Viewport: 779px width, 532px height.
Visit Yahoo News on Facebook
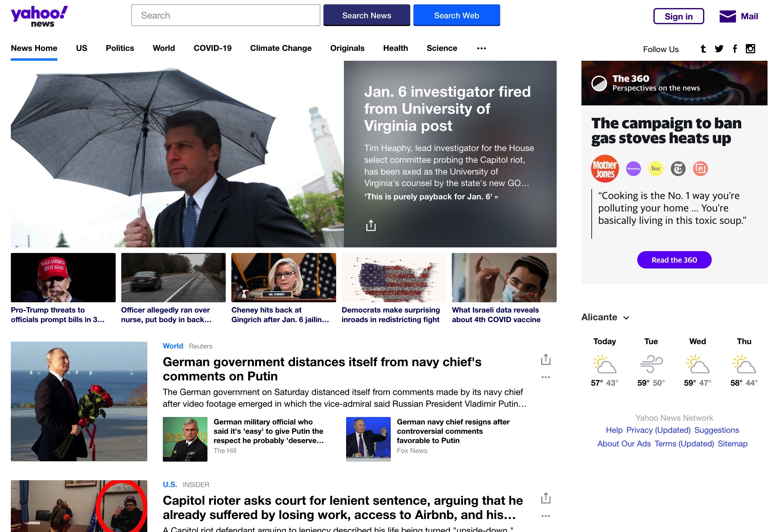click(735, 49)
